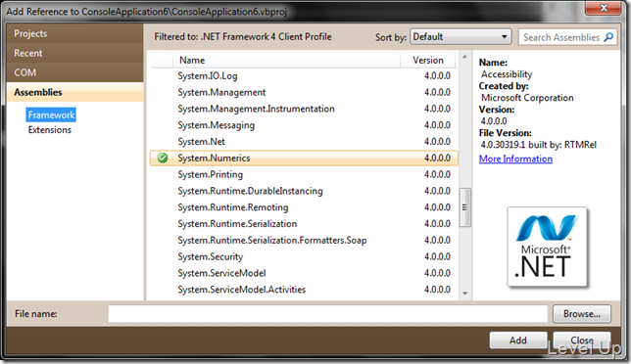This screenshot has width=631, height=364.
Task: Sort list by the Version column header
Action: (428, 61)
